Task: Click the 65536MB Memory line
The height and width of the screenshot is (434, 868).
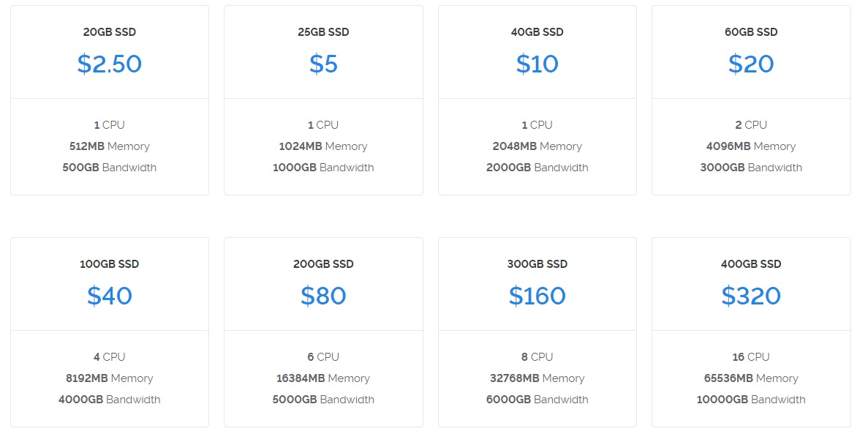Action: [751, 378]
